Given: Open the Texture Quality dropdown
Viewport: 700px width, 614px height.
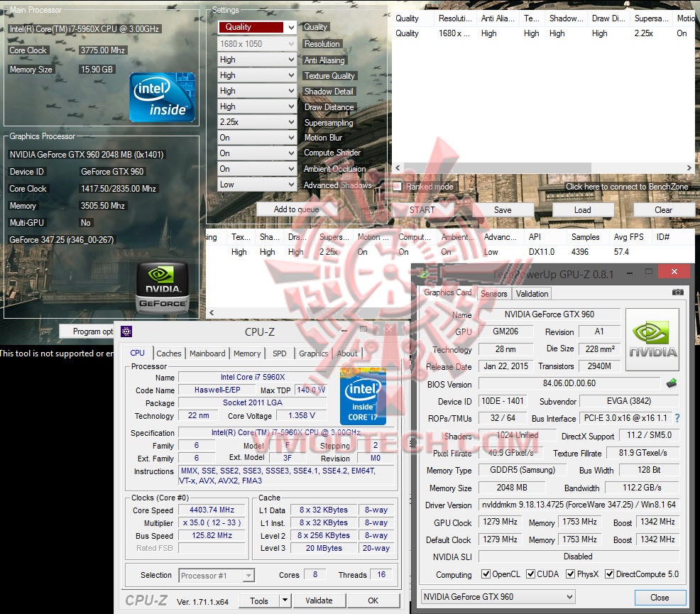Looking at the screenshot, I should (257, 75).
